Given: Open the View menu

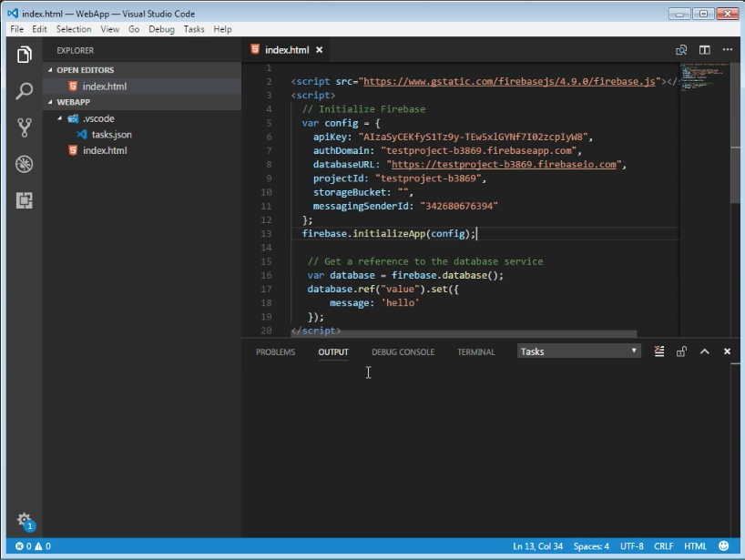Looking at the screenshot, I should coord(110,29).
